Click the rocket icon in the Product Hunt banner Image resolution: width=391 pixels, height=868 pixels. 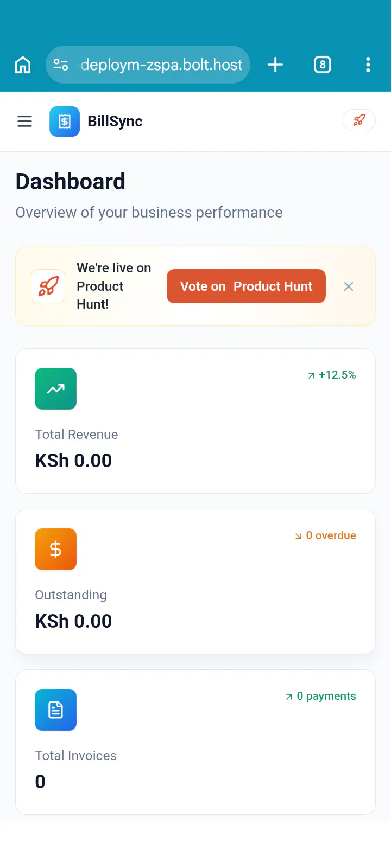pyautogui.click(x=48, y=286)
